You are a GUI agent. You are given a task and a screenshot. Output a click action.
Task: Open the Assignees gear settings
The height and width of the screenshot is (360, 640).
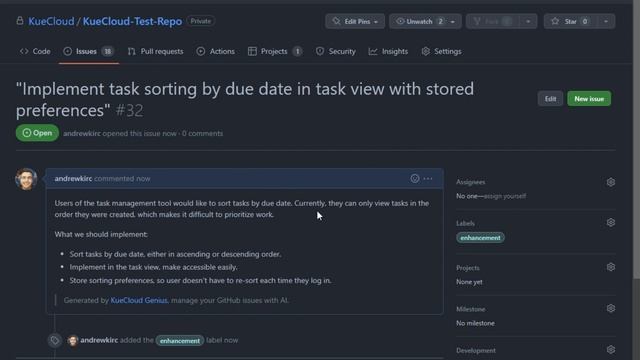coord(611,182)
